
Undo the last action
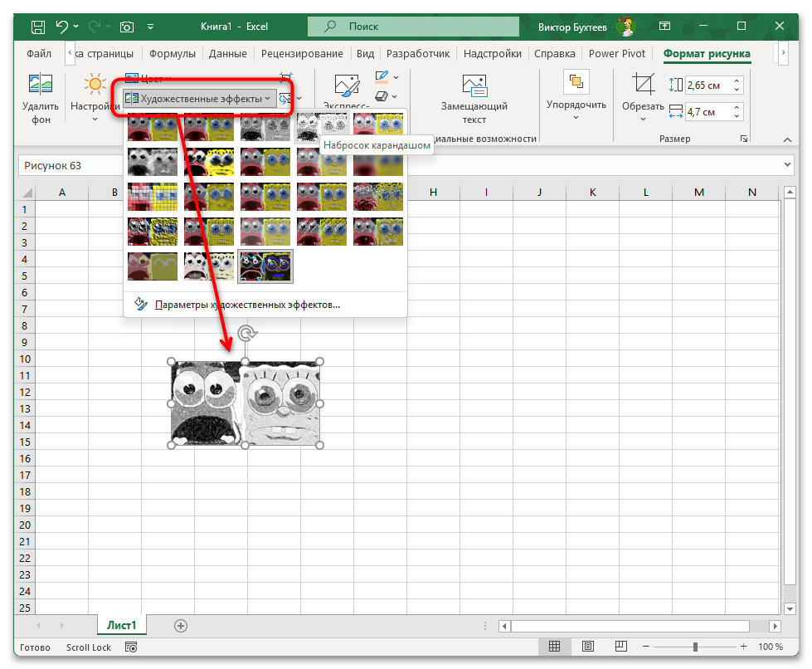(x=62, y=26)
